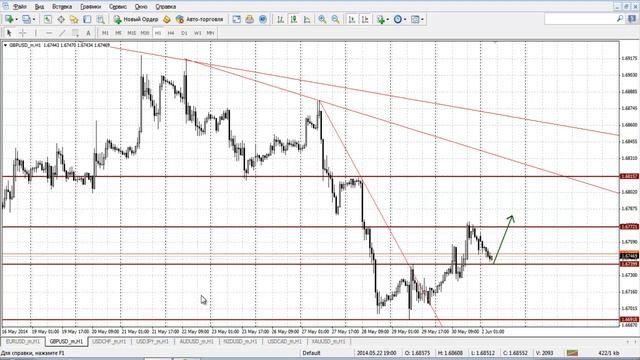Switch timeframe to M5
This screenshot has height=360, width=640.
point(118,33)
